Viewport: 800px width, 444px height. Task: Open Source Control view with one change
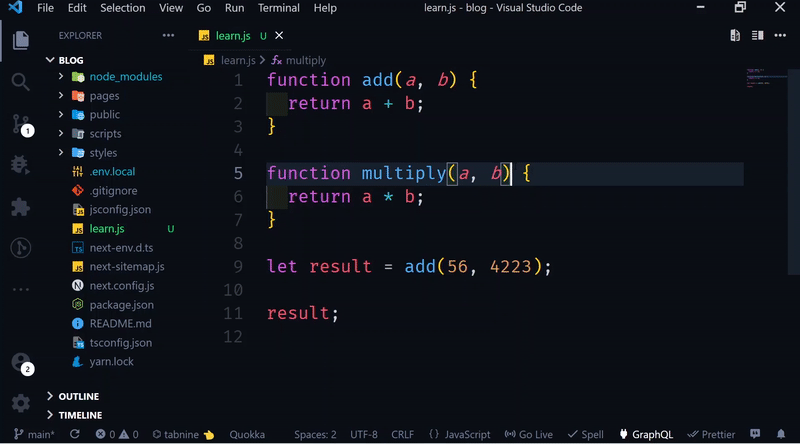point(22,125)
